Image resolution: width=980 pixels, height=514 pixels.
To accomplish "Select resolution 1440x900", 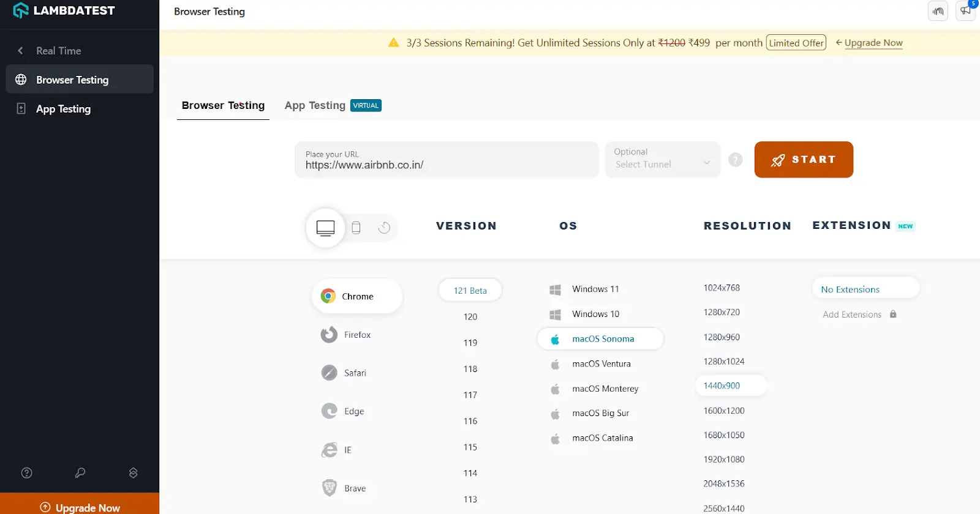I will [730, 386].
